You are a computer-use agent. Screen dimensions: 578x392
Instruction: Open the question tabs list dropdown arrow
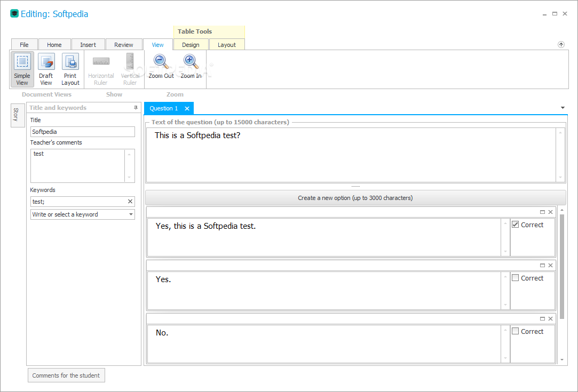pos(563,108)
